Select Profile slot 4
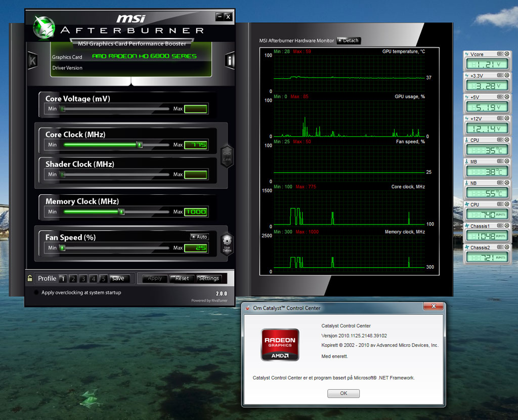Image resolution: width=518 pixels, height=420 pixels. point(94,279)
